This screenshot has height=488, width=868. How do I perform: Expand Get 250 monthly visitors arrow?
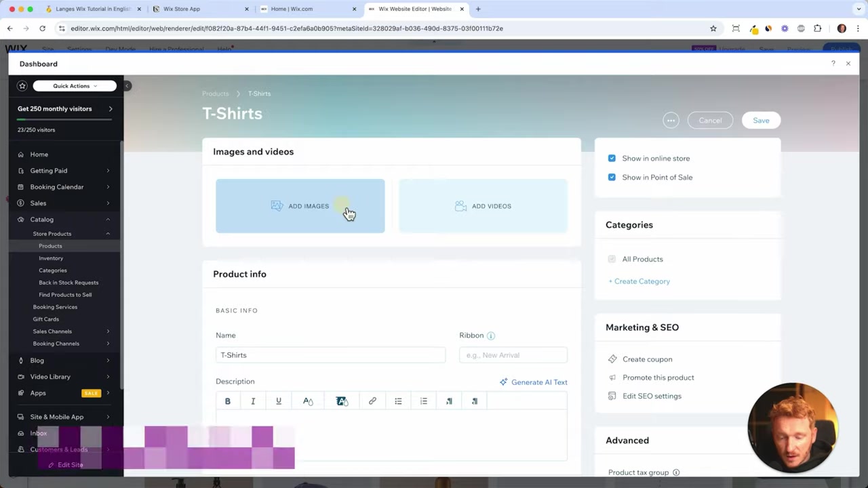coord(111,109)
